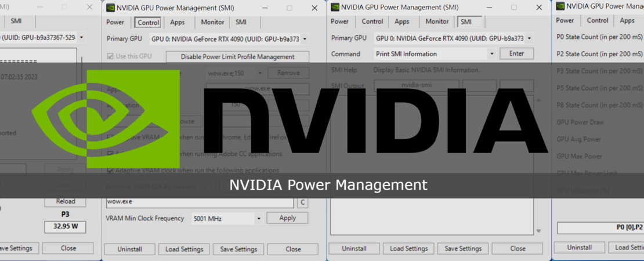The width and height of the screenshot is (644, 261).
Task: Open Apps tab in Control-tab window
Action: pyautogui.click(x=178, y=22)
